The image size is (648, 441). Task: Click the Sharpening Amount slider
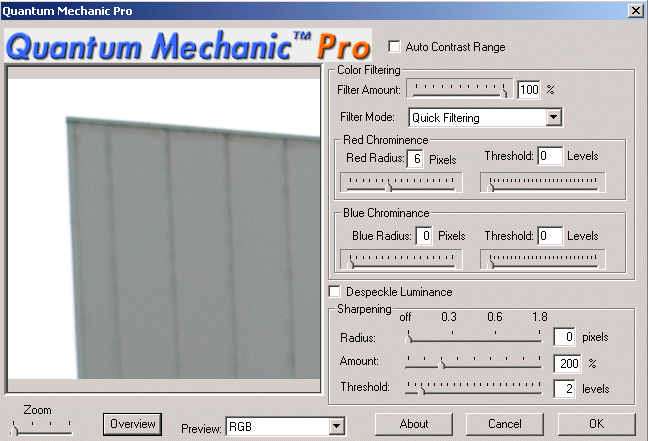click(474, 361)
